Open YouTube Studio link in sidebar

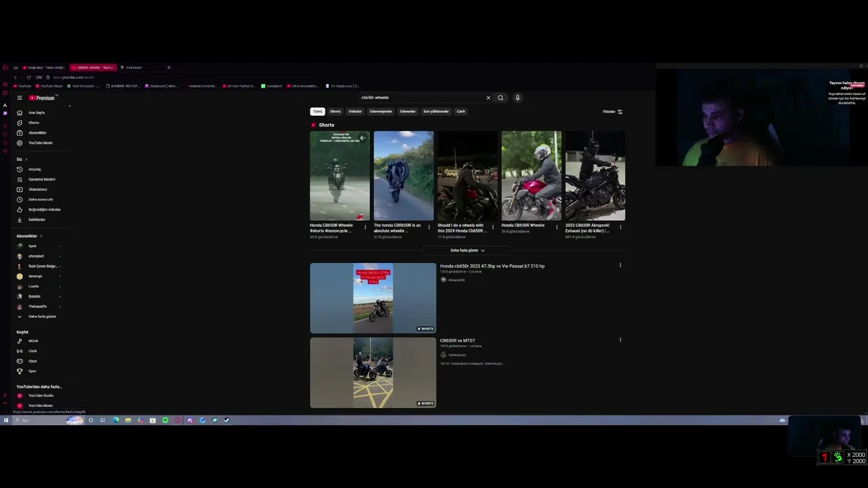coord(41,396)
